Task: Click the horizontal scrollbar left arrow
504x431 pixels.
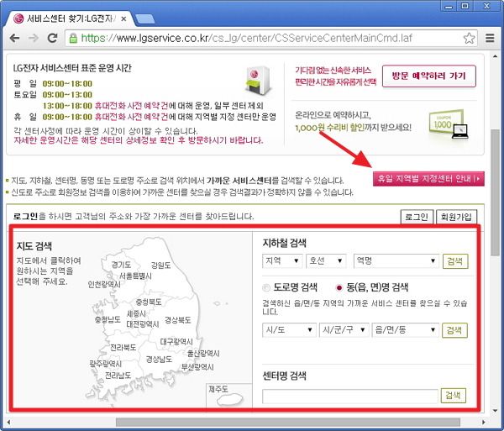Action: [8, 422]
